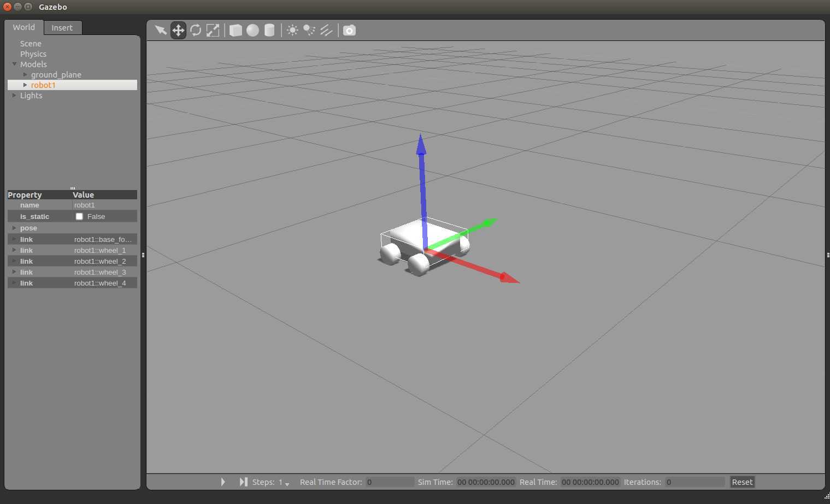This screenshot has height=504, width=830.
Task: Expand the robot1 model node
Action: coord(25,85)
